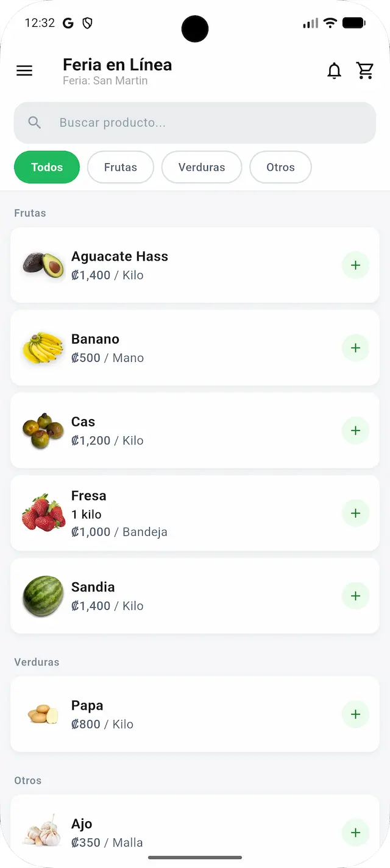The height and width of the screenshot is (868, 390).
Task: Select the Todos filter chip
Action: 47,167
